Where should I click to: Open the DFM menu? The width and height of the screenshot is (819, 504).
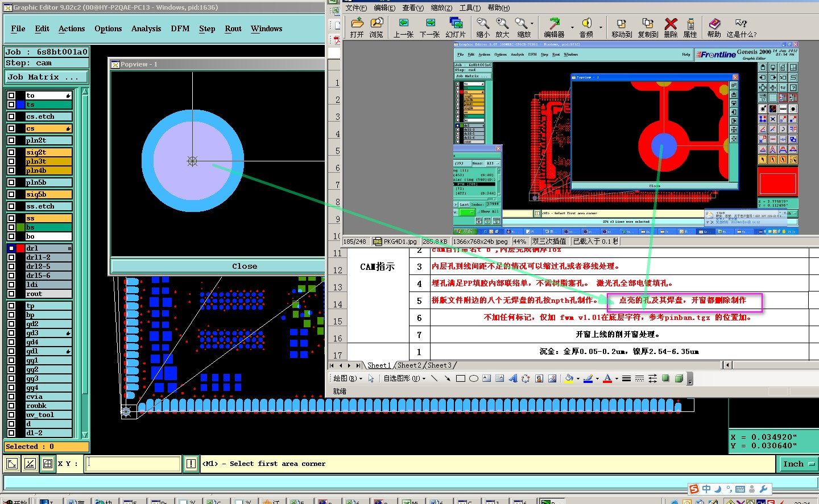coord(180,28)
